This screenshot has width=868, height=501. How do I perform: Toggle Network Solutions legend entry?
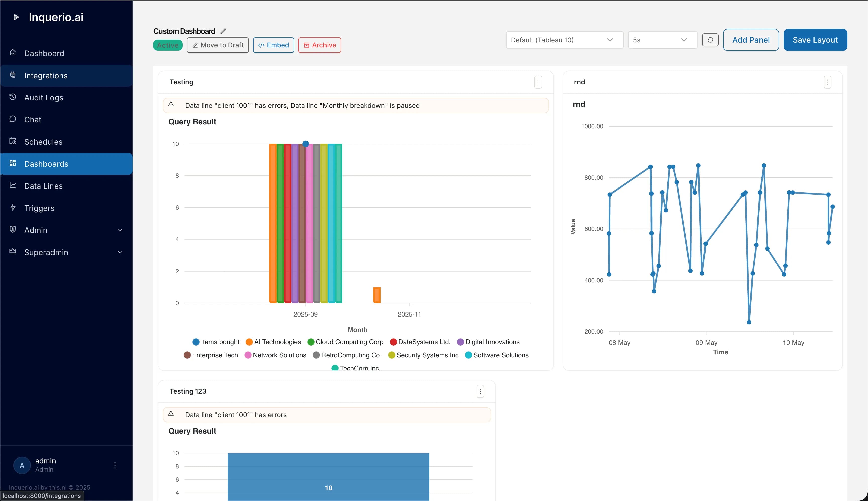pos(275,355)
